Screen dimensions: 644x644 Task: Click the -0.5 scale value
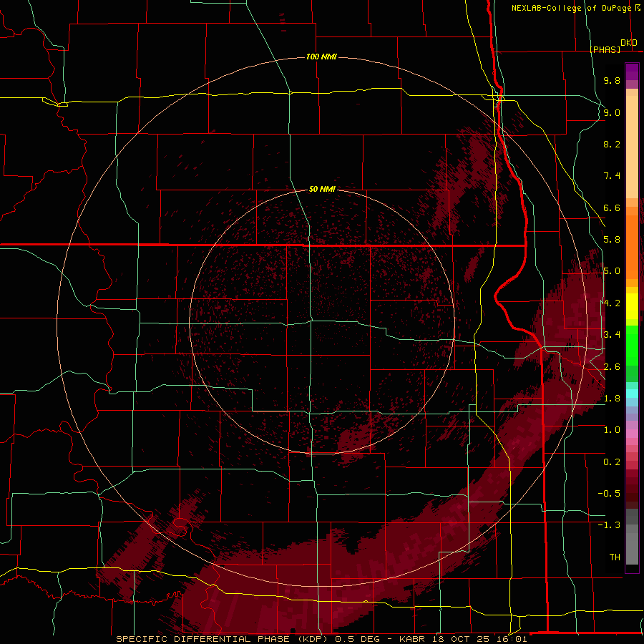click(x=609, y=494)
